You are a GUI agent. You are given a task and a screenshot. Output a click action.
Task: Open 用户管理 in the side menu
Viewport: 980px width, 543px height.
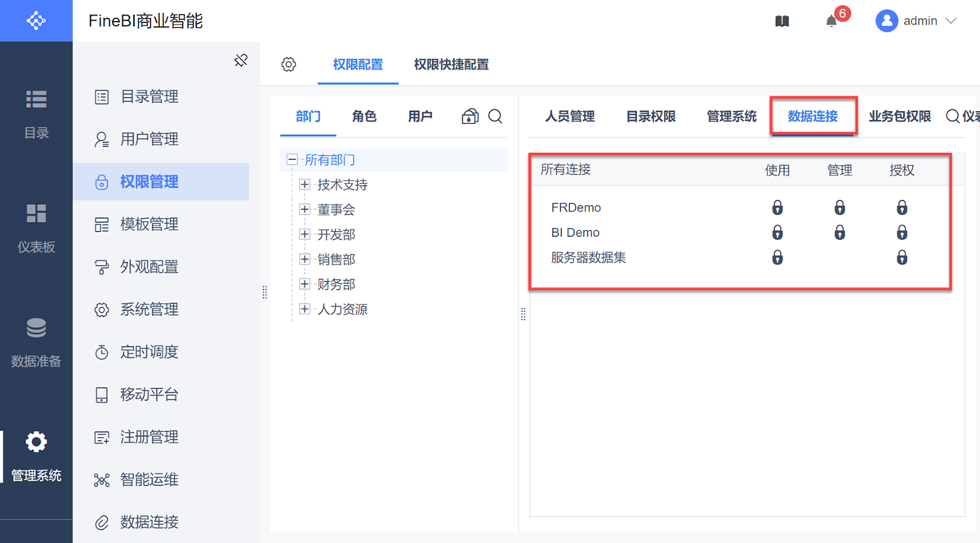coord(149,140)
